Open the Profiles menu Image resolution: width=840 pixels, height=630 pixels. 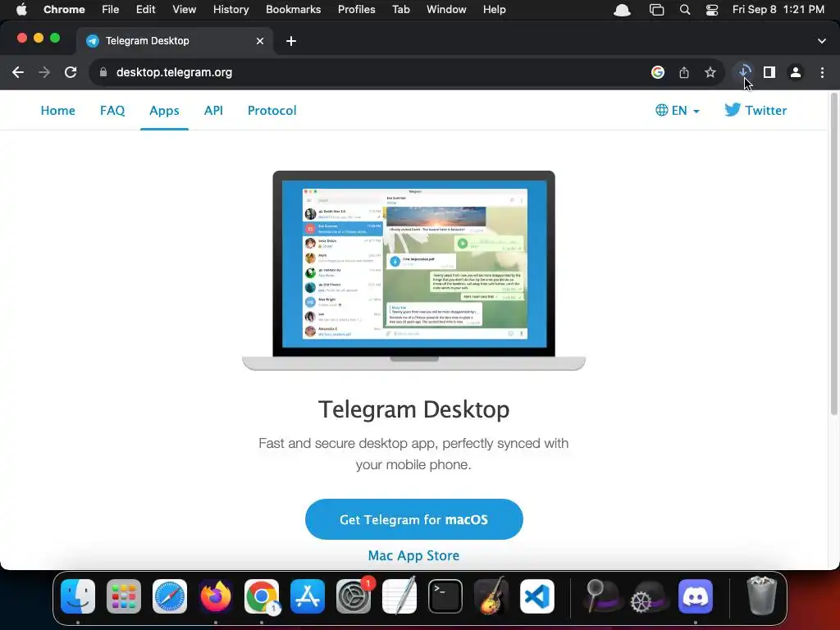click(x=356, y=10)
